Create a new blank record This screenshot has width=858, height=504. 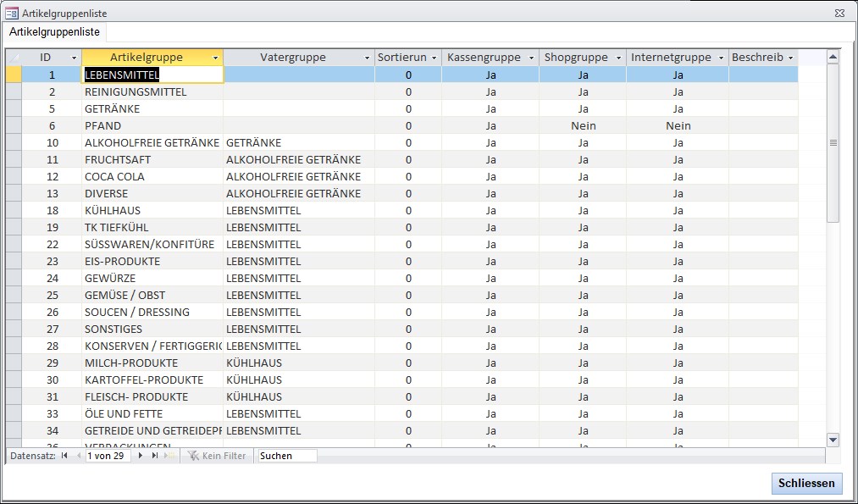[170, 456]
